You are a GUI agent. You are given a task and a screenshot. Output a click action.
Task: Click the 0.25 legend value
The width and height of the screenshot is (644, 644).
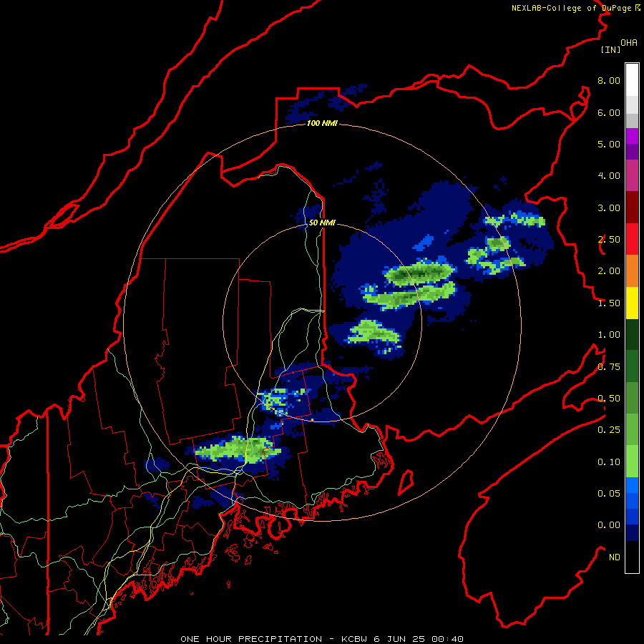pos(609,430)
